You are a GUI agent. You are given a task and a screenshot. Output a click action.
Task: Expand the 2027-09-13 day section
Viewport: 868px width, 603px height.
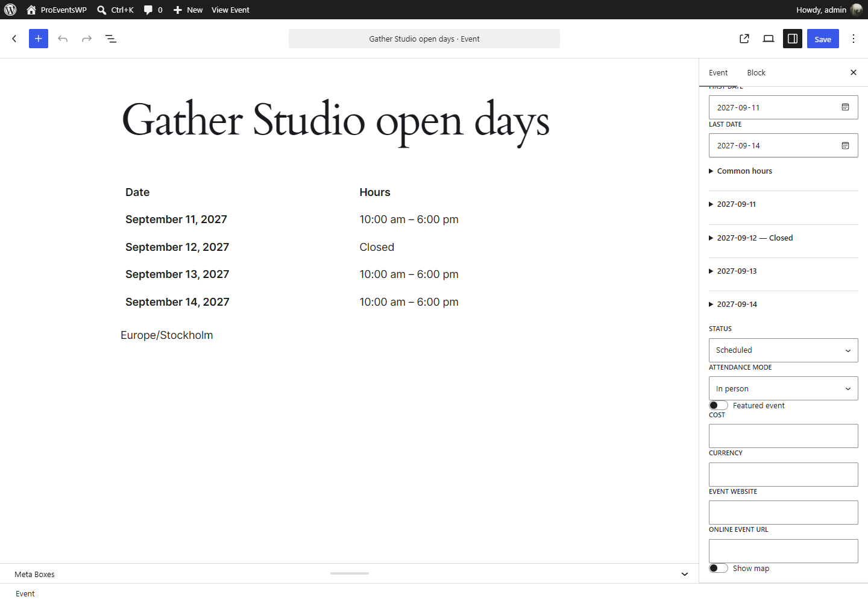click(x=784, y=271)
